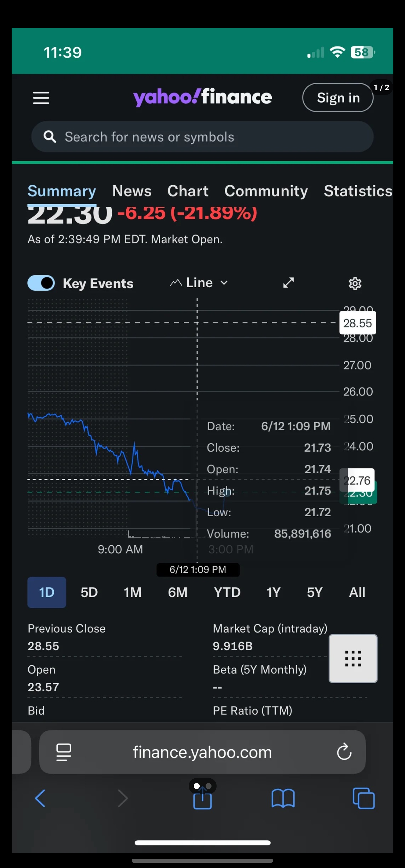Select the 5D chart range
Screen dimensions: 405x868
[x=89, y=592]
